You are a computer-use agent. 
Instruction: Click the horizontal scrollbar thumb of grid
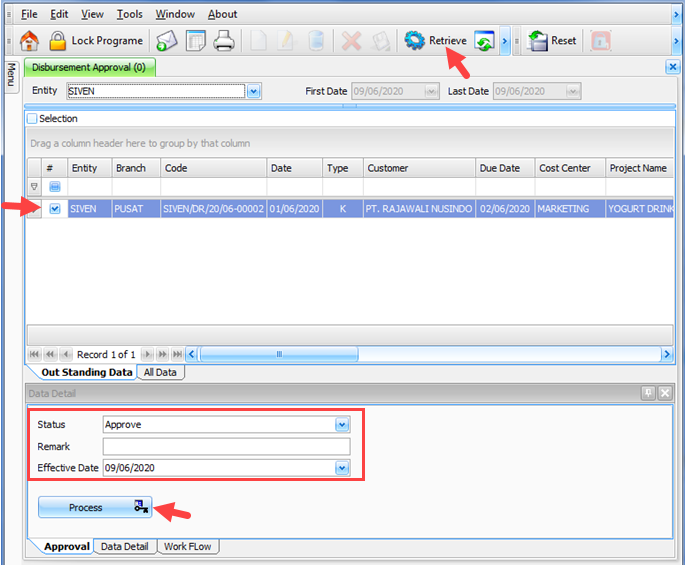(279, 354)
